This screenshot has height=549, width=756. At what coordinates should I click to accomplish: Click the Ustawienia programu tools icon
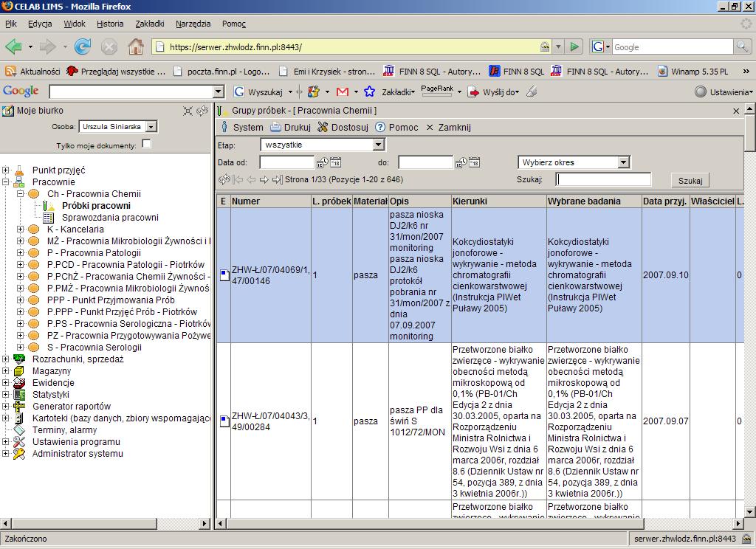pos(18,442)
